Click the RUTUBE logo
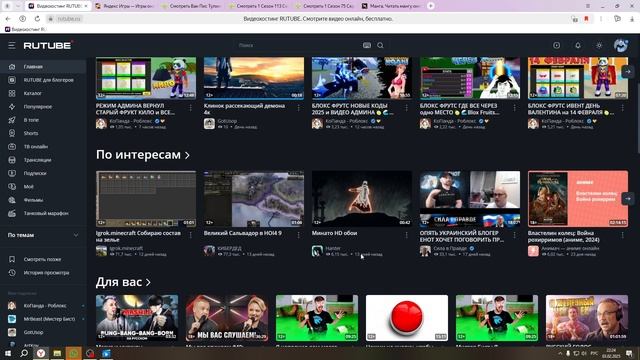Viewport: 640px width, 360px height. [48, 45]
